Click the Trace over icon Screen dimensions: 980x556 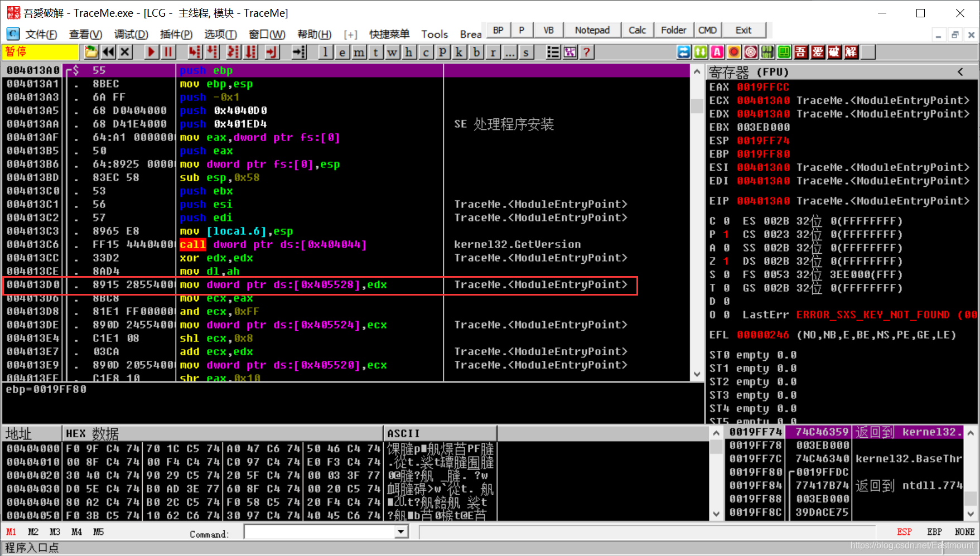pyautogui.click(x=252, y=52)
